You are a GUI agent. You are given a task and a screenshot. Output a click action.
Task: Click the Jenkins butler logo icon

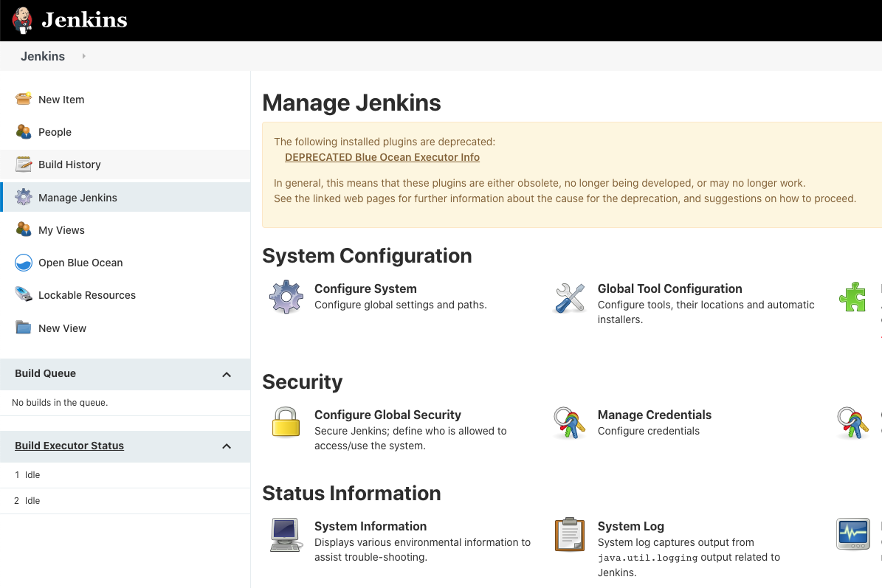tap(22, 20)
